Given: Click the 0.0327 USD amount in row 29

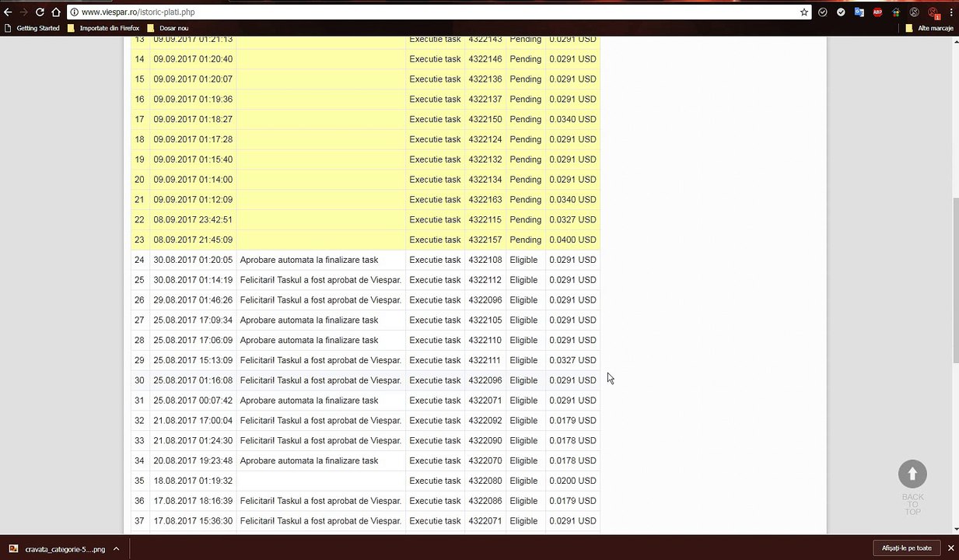Looking at the screenshot, I should pyautogui.click(x=572, y=360).
